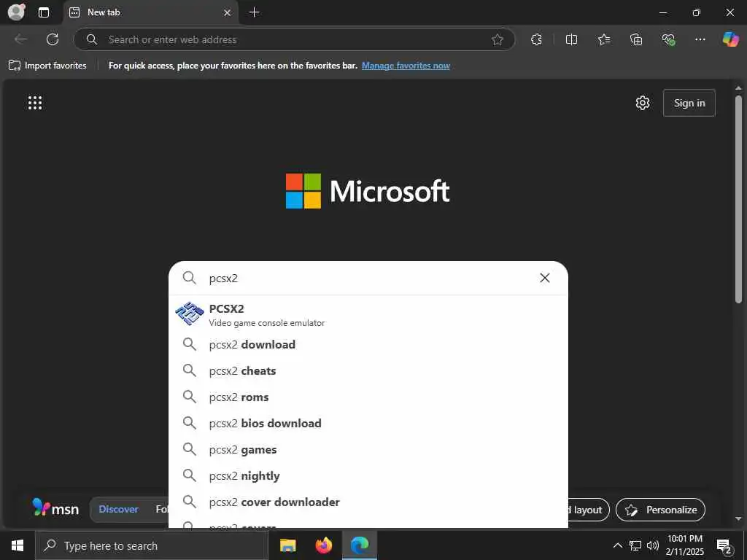The height and width of the screenshot is (560, 747).
Task: Click the Search or enter web address field
Action: (294, 39)
